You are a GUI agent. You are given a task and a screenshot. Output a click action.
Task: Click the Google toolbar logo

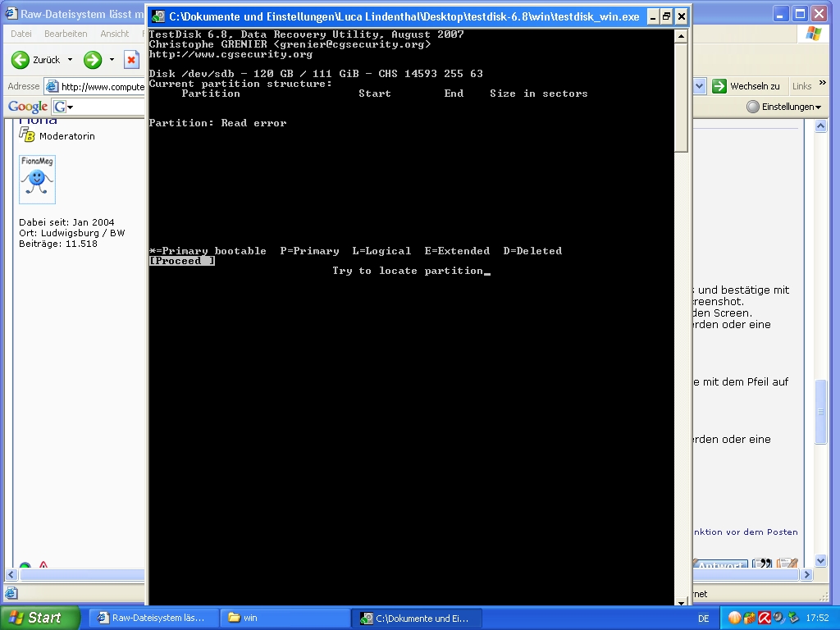coord(28,107)
